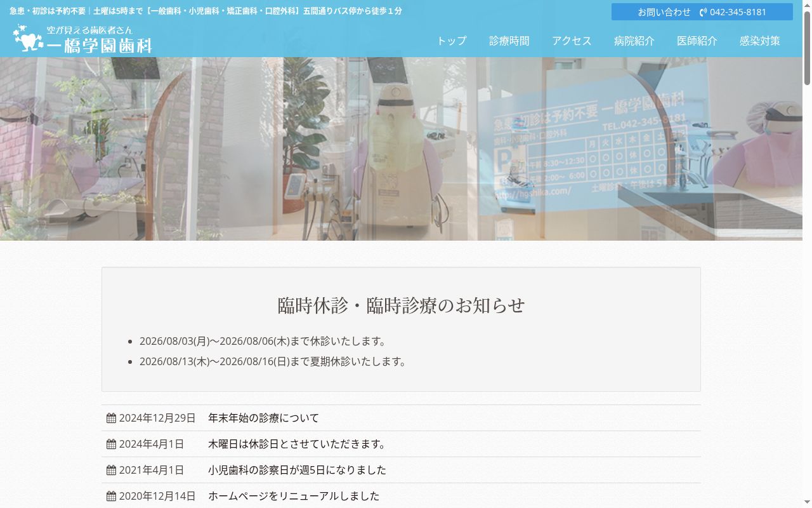Open the 診療時間 menu item
This screenshot has width=812, height=508.
(x=509, y=41)
